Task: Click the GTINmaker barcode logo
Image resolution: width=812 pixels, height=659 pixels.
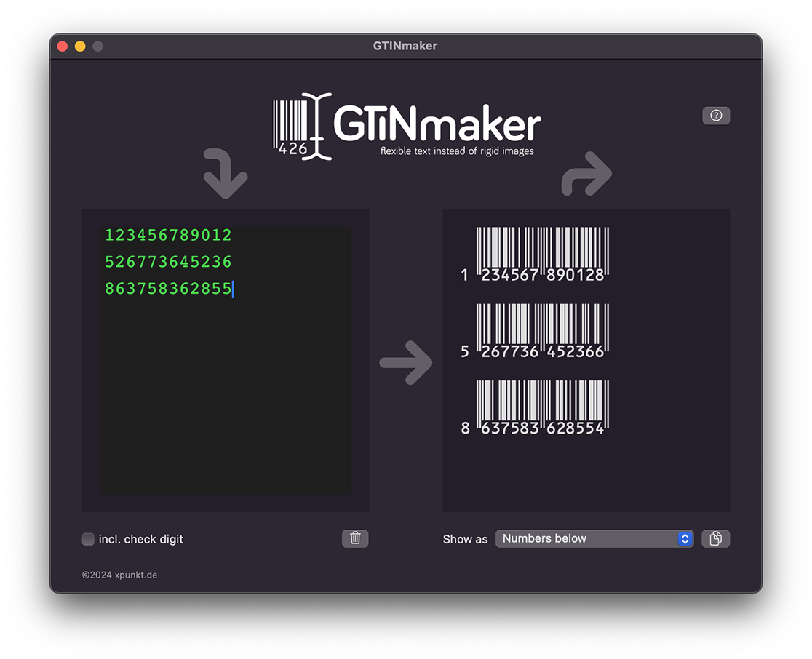Action: tap(302, 124)
